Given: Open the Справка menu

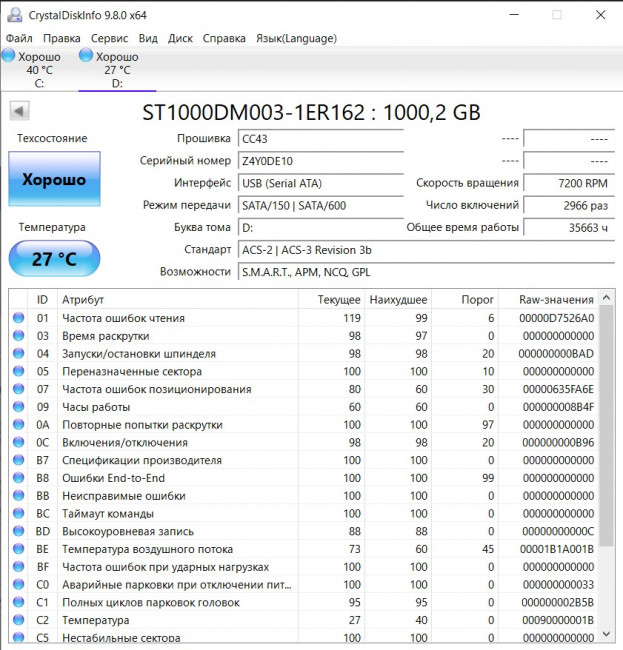Looking at the screenshot, I should (x=224, y=39).
